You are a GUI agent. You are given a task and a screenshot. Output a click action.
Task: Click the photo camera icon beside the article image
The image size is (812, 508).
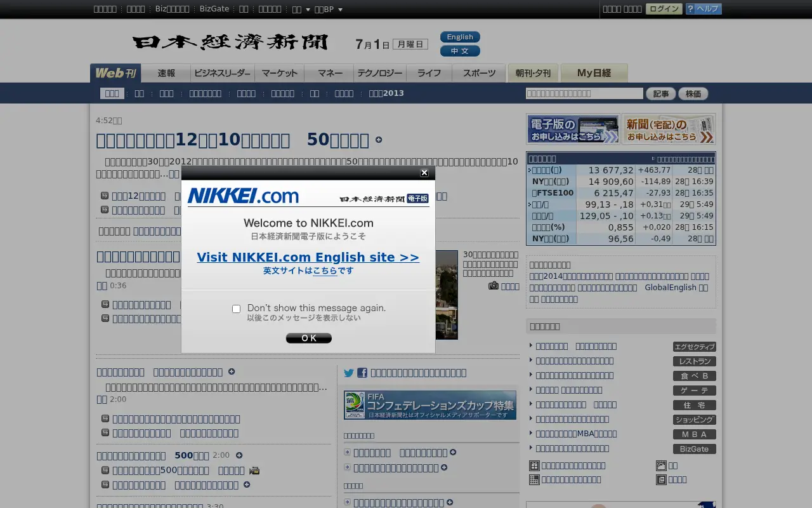pos(494,286)
